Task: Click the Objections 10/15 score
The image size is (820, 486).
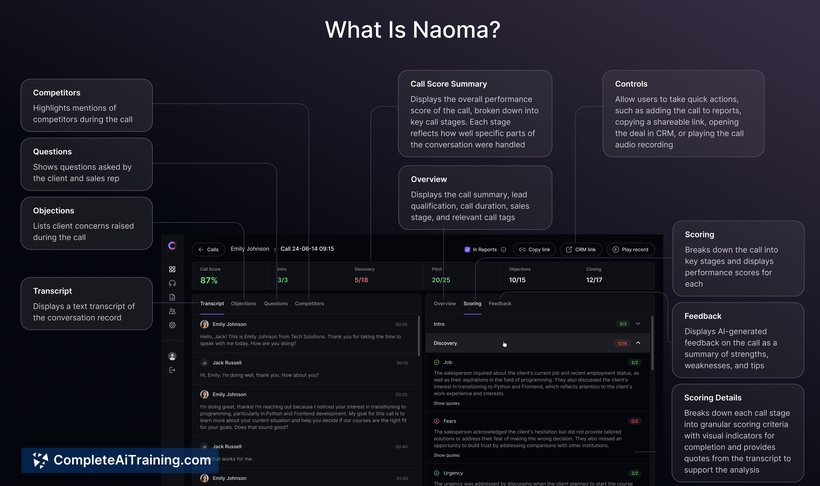Action: [x=517, y=280]
